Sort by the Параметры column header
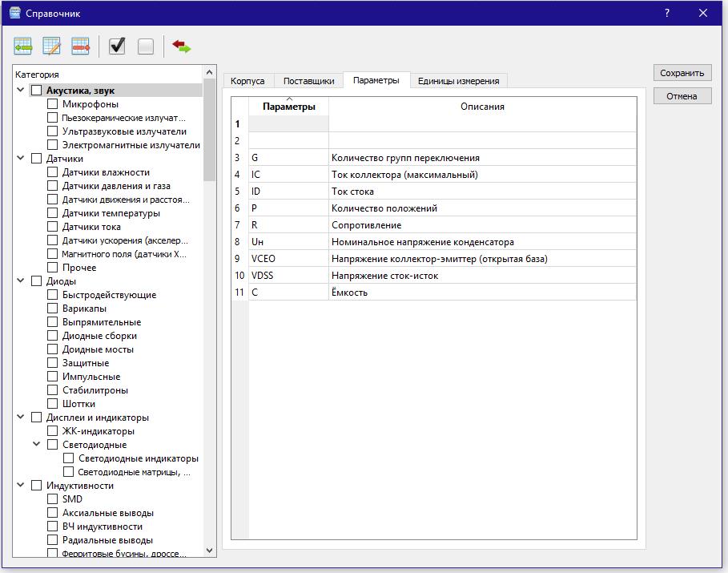 pos(288,107)
